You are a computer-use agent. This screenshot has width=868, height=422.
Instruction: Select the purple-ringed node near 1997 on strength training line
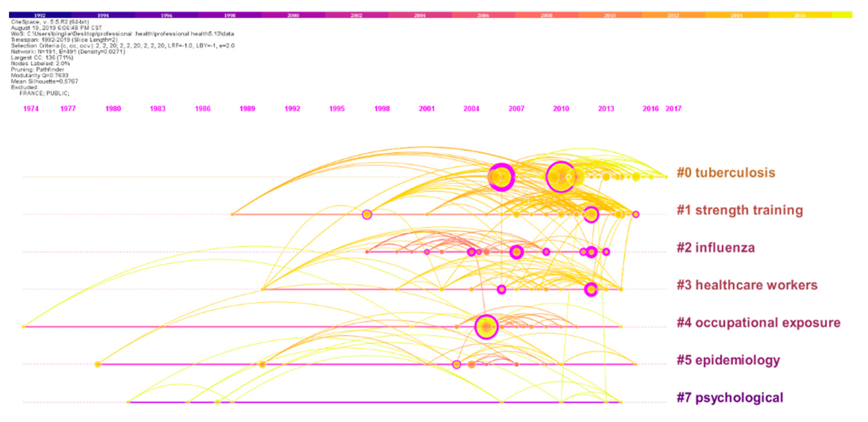[367, 214]
